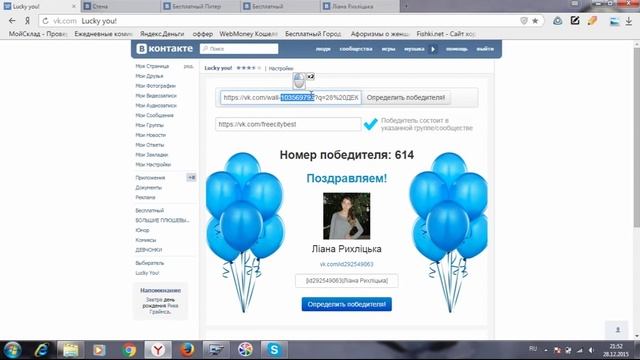Click выйти to log out
Image resolution: width=640 pixels, height=360 pixels.
[x=485, y=49]
